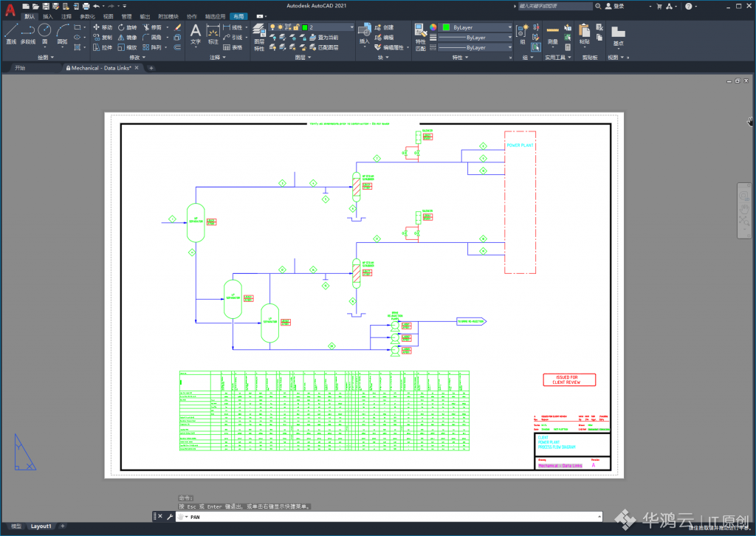Viewport: 756px width, 536px height.
Task: Click the green layer color swatch
Action: tap(304, 27)
